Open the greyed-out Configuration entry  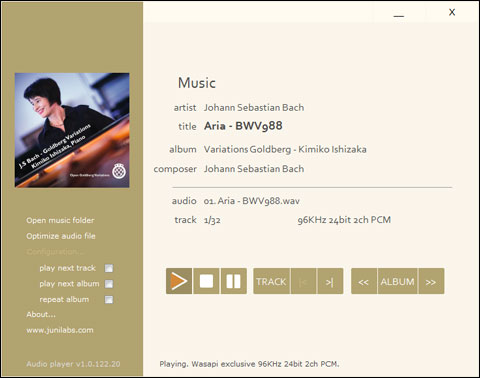(55, 252)
